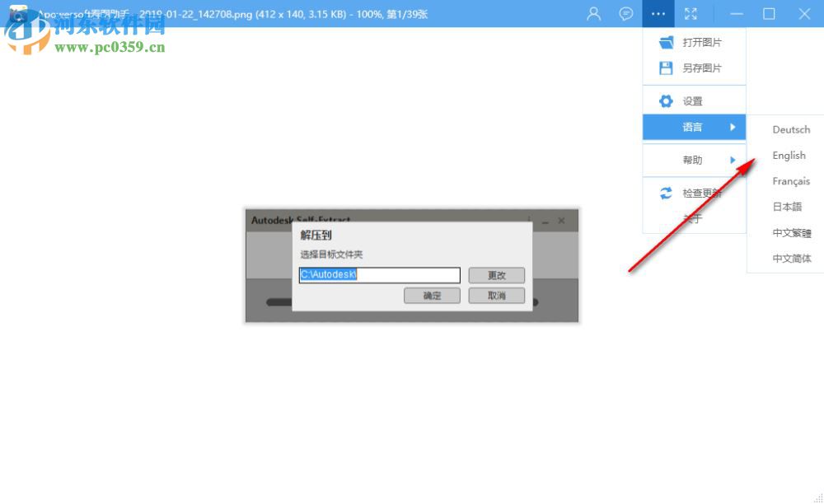
Task: Click 取消 to cancel extraction
Action: (x=496, y=295)
